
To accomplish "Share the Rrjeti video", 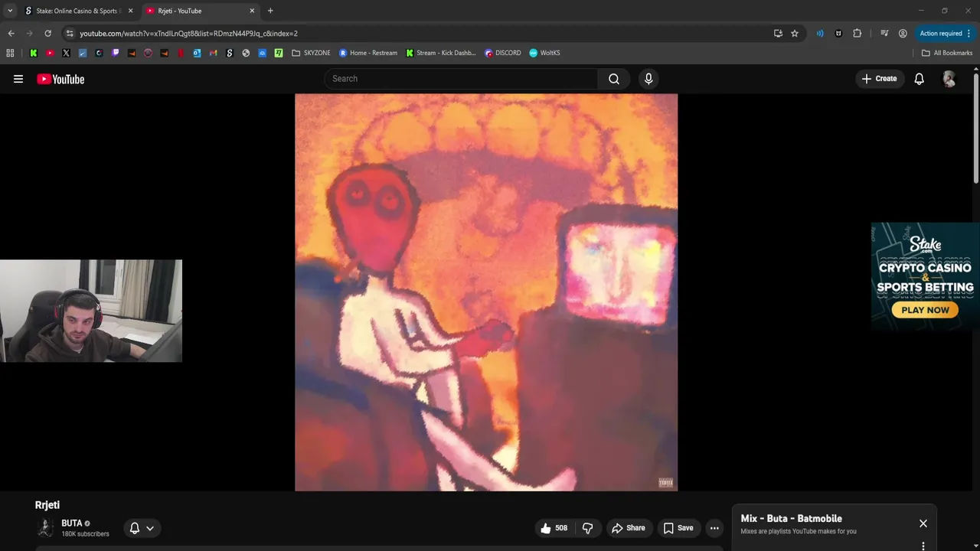I will 629,528.
